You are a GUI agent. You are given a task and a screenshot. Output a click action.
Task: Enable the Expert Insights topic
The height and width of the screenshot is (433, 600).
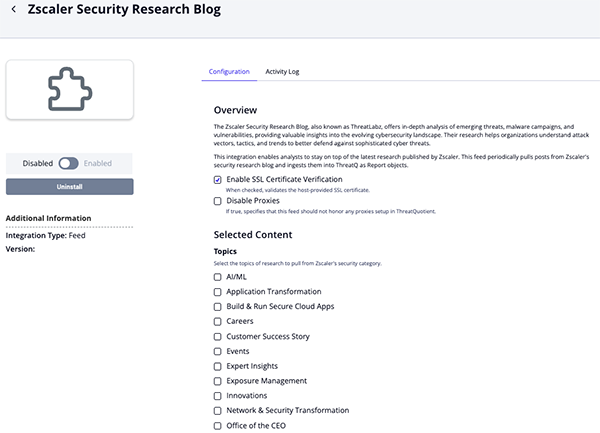click(218, 366)
